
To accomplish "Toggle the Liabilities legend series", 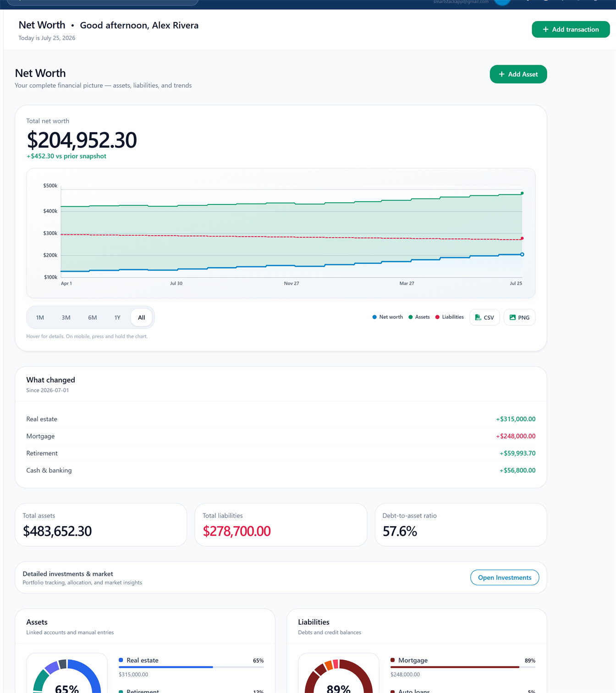I will pos(449,317).
